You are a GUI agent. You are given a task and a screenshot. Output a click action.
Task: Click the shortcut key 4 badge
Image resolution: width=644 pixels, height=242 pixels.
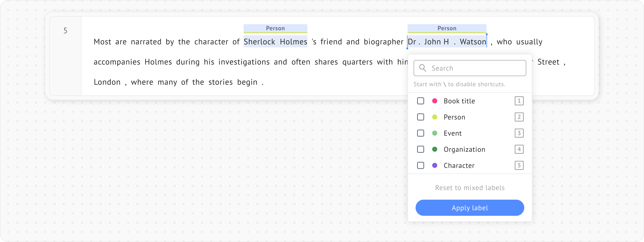519,149
